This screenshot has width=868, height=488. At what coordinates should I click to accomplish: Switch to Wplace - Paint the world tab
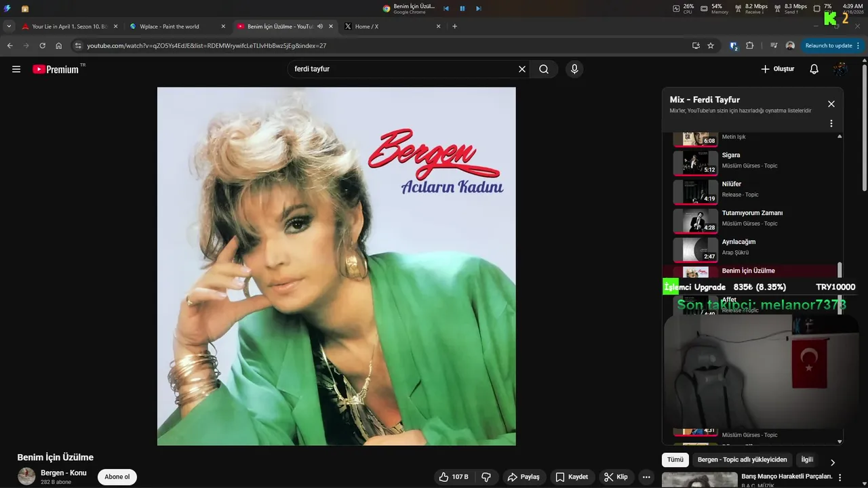178,26
